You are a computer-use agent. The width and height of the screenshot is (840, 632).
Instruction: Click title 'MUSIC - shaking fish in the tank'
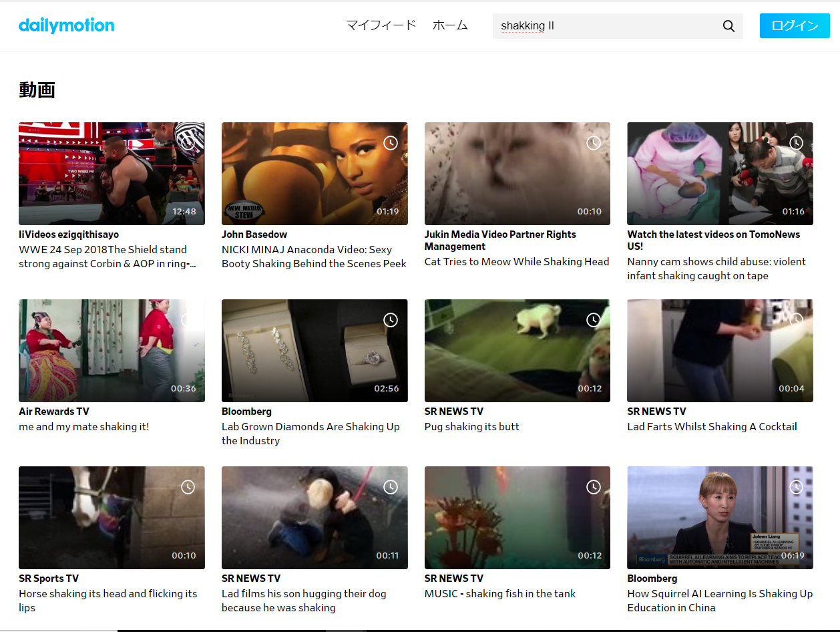coord(500,594)
